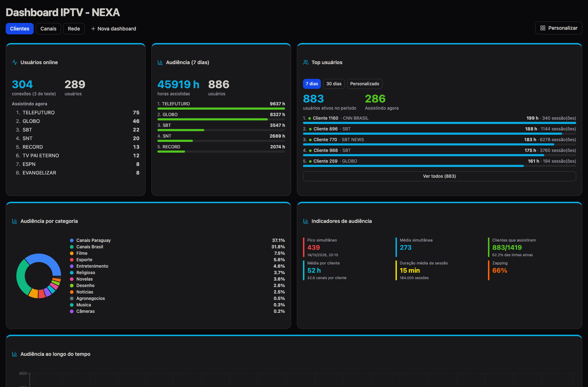
Task: Click the 45919 h hours watched value
Action: [x=178, y=85]
